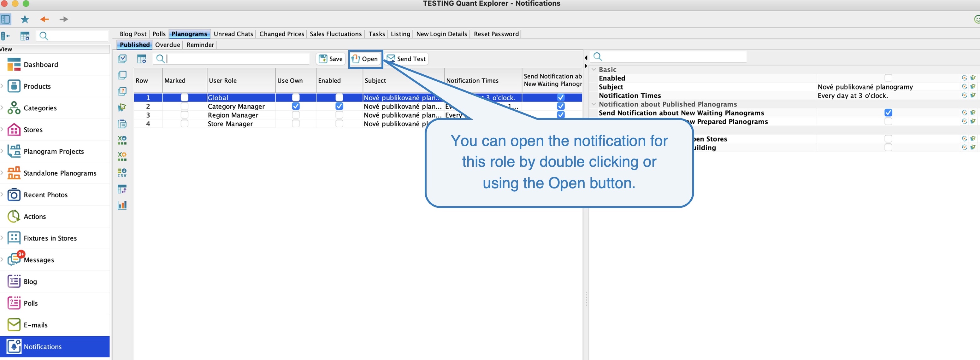
Task: Collapse the Basic properties group
Action: (594, 70)
